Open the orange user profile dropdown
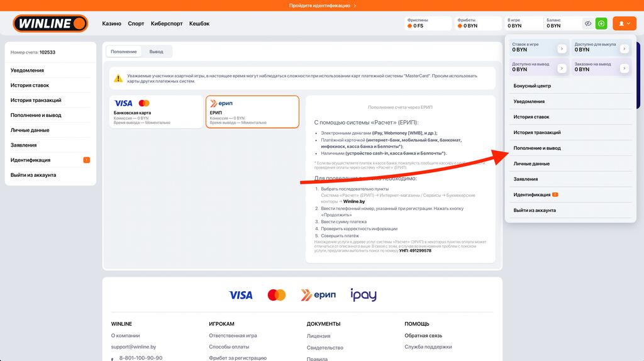644x361 pixels. point(625,24)
